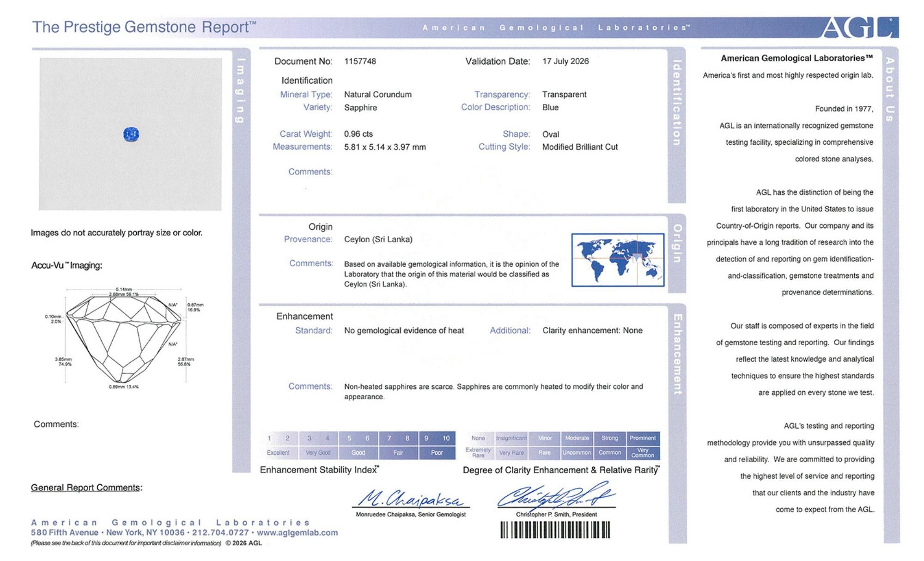Click the 'Moderate' clarity scale cell

(577, 438)
